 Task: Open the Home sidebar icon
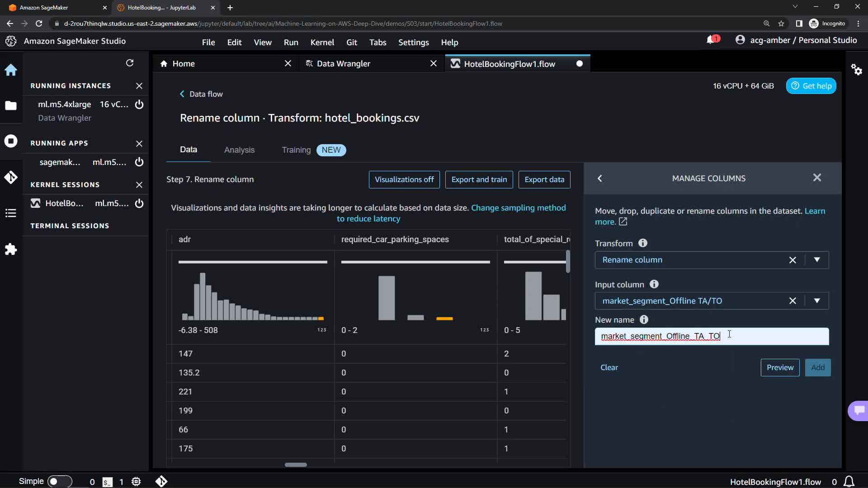coord(11,70)
